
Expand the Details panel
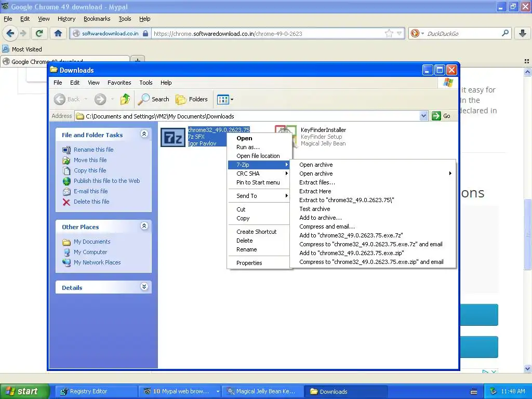click(144, 286)
